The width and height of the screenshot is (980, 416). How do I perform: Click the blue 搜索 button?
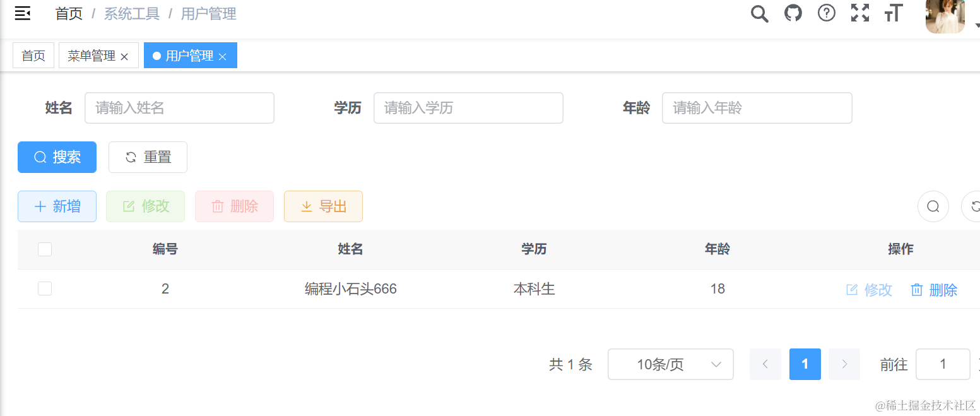point(57,157)
